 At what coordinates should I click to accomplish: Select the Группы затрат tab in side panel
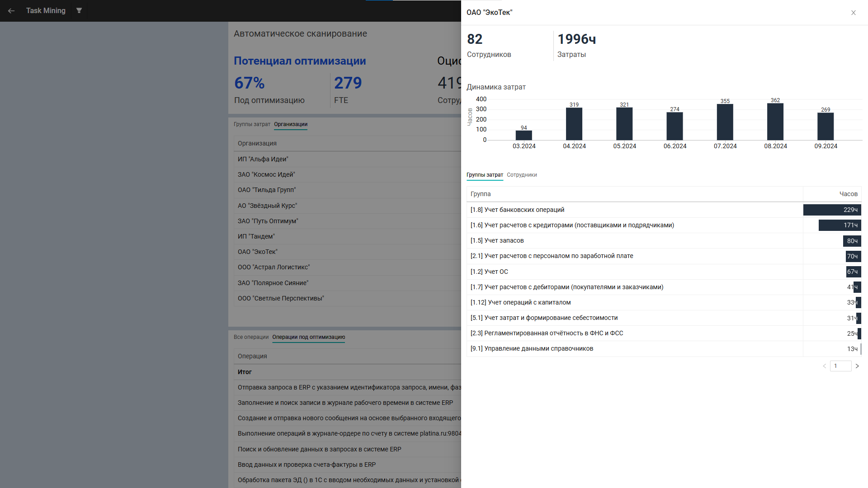pyautogui.click(x=485, y=175)
